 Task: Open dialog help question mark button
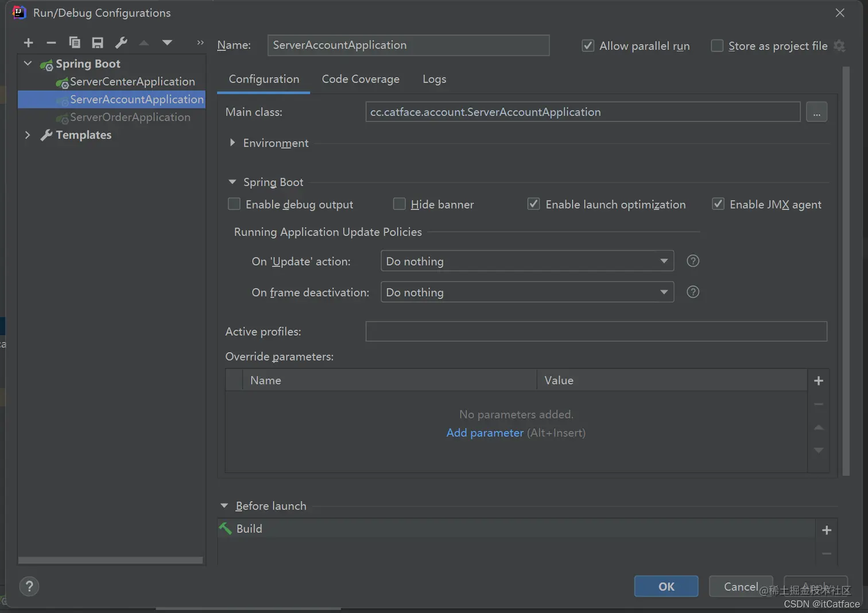[x=29, y=587]
